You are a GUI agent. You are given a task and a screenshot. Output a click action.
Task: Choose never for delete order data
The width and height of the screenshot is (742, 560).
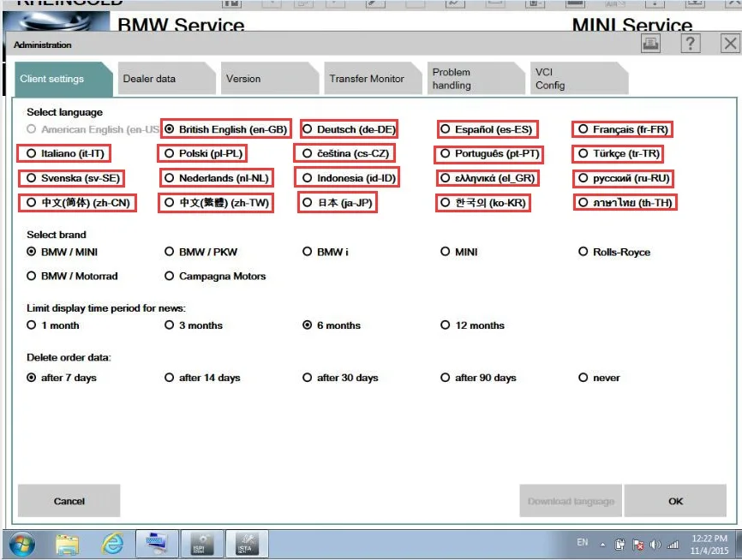[583, 377]
